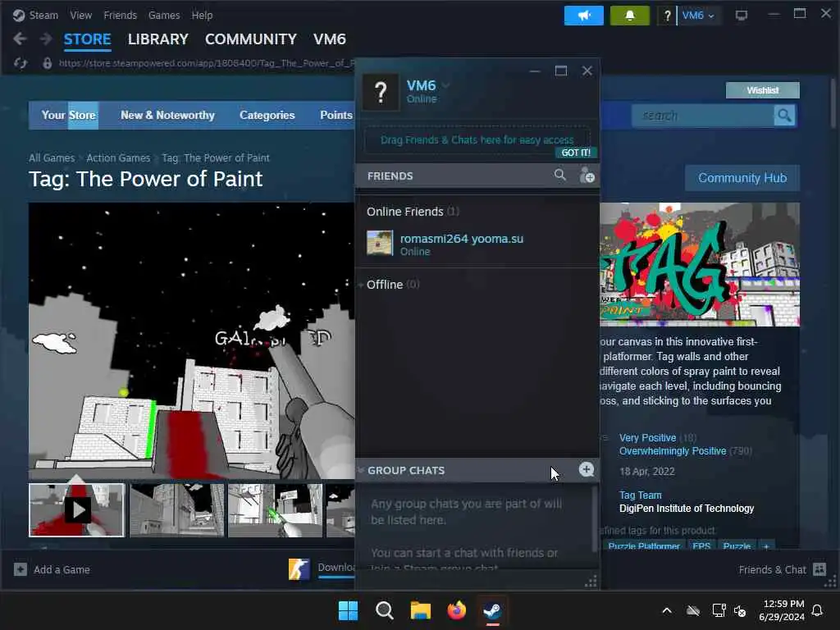840x630 pixels.
Task: Open the taskbar clock and date
Action: [782, 610]
